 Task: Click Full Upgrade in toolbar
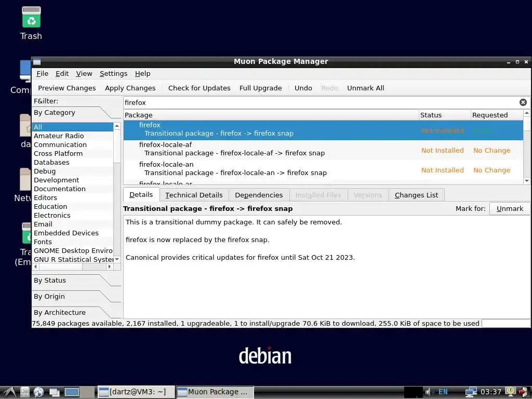261,88
